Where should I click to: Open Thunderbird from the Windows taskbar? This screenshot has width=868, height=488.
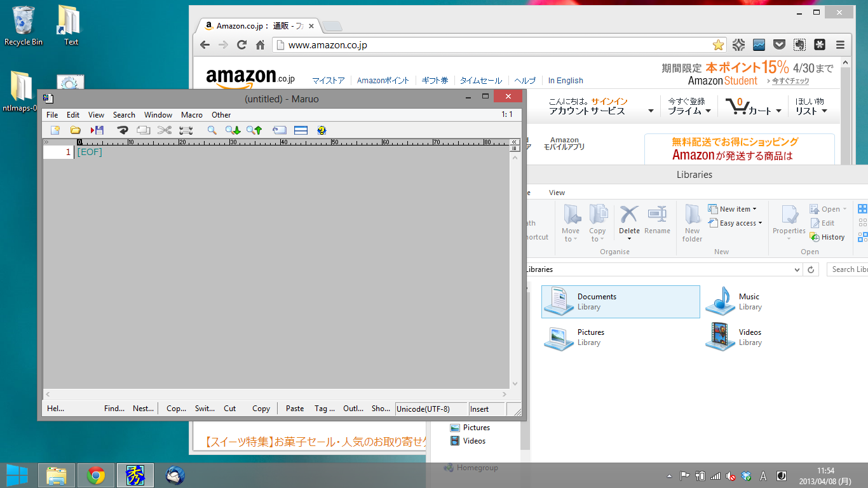[175, 475]
